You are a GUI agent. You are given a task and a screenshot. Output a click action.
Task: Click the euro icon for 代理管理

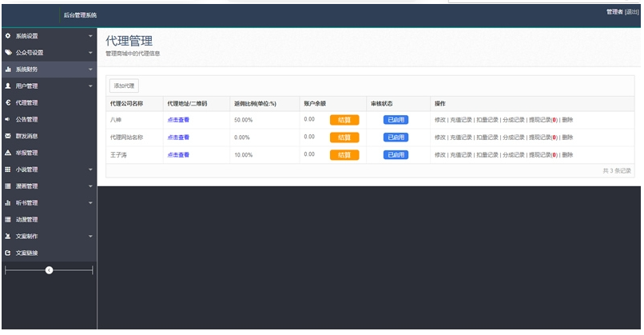pos(8,103)
